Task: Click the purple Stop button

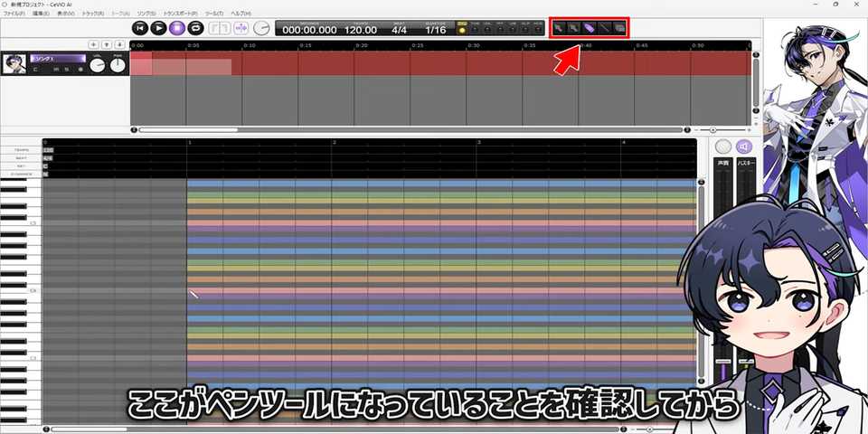Action: click(x=177, y=28)
